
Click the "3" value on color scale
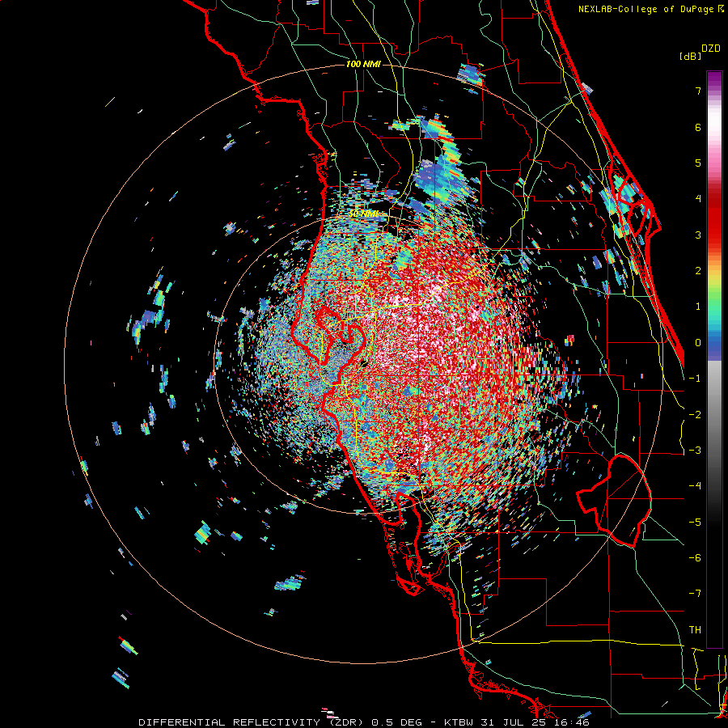point(698,235)
